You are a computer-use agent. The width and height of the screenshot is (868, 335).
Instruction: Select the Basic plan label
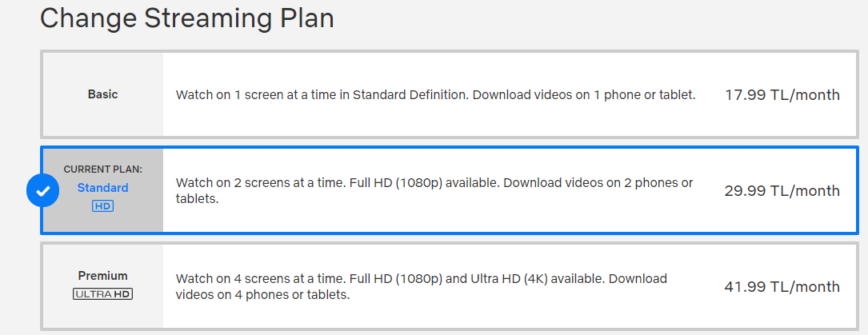tap(103, 94)
